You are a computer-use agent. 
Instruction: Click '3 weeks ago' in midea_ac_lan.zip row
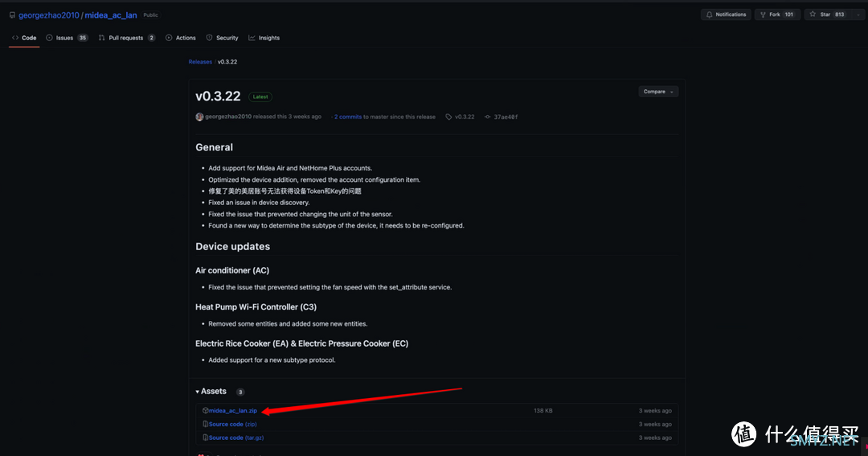click(655, 411)
